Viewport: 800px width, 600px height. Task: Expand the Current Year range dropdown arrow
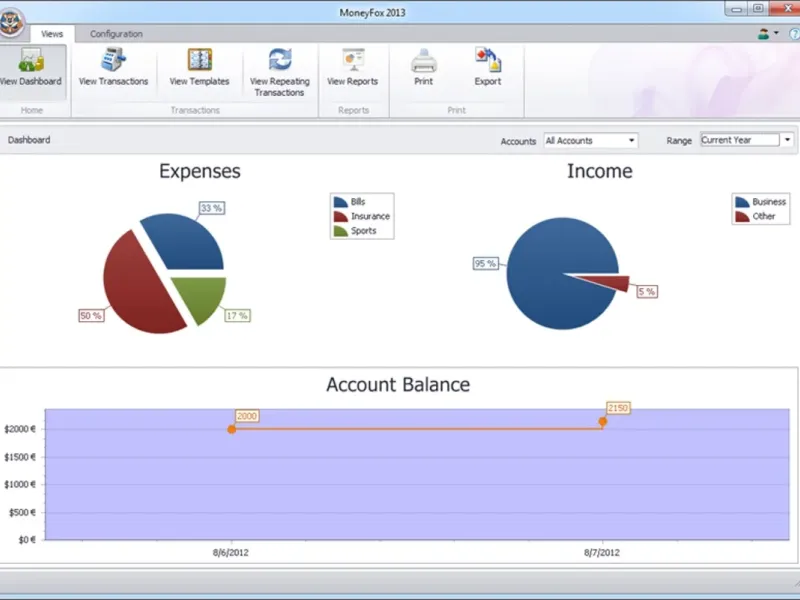(x=787, y=140)
